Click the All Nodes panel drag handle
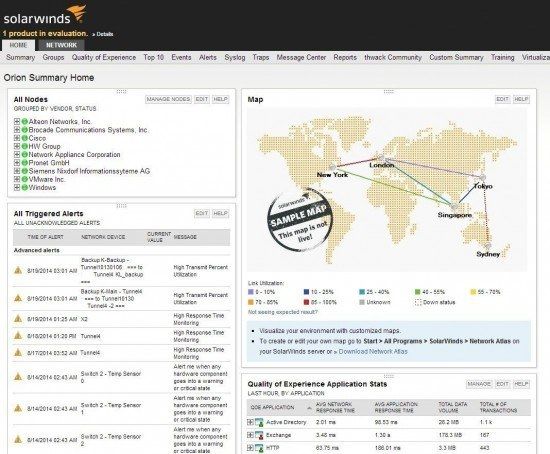 [121, 92]
